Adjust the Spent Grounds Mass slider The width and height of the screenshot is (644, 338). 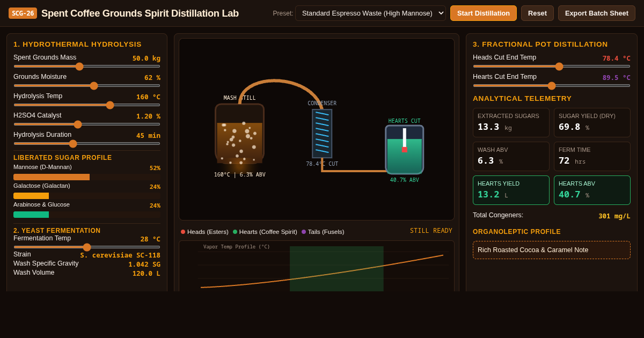[87, 67]
